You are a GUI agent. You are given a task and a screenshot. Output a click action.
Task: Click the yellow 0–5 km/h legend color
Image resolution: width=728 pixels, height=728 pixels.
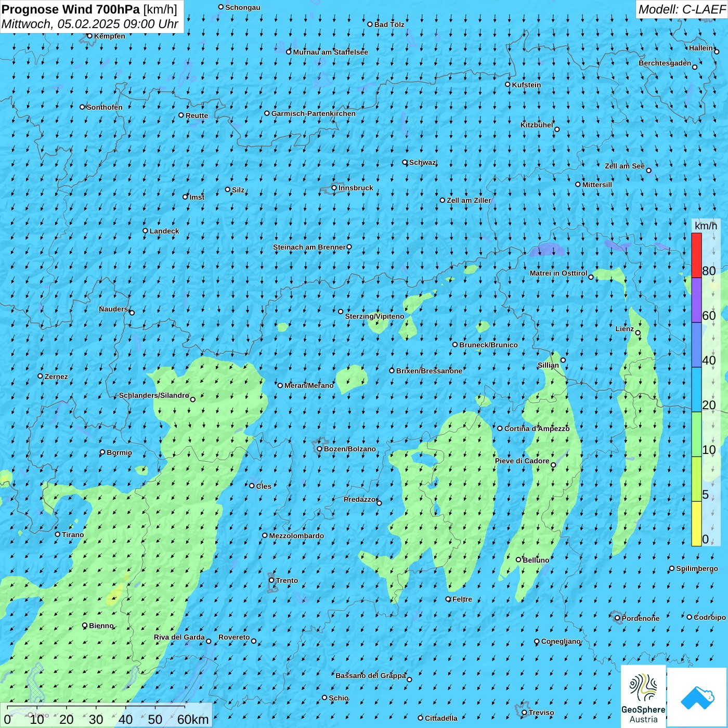pyautogui.click(x=696, y=524)
